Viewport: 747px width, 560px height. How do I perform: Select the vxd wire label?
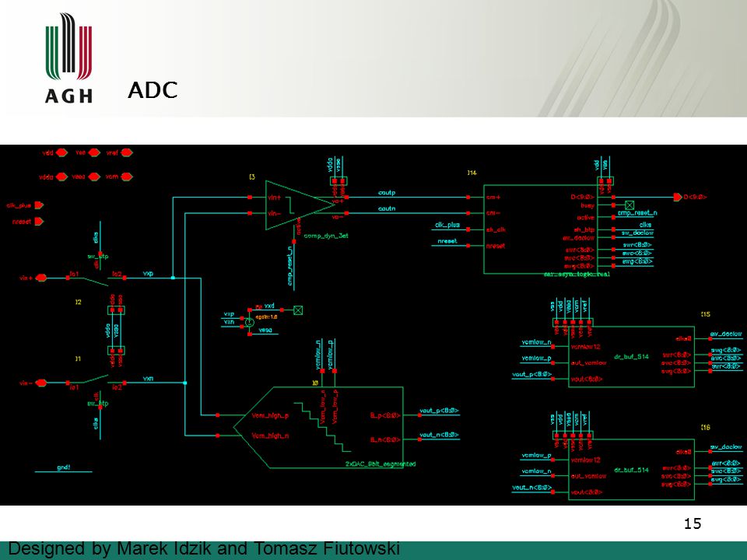pos(269,306)
